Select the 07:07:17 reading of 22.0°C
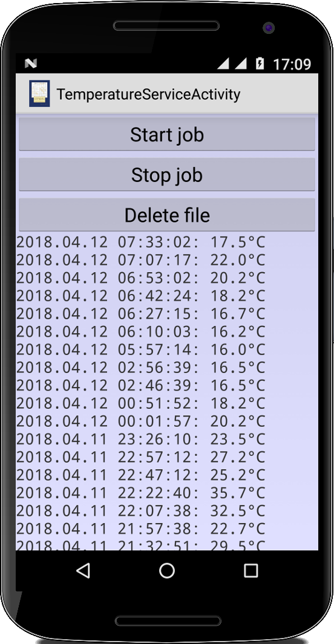This screenshot has width=334, height=644. (141, 260)
